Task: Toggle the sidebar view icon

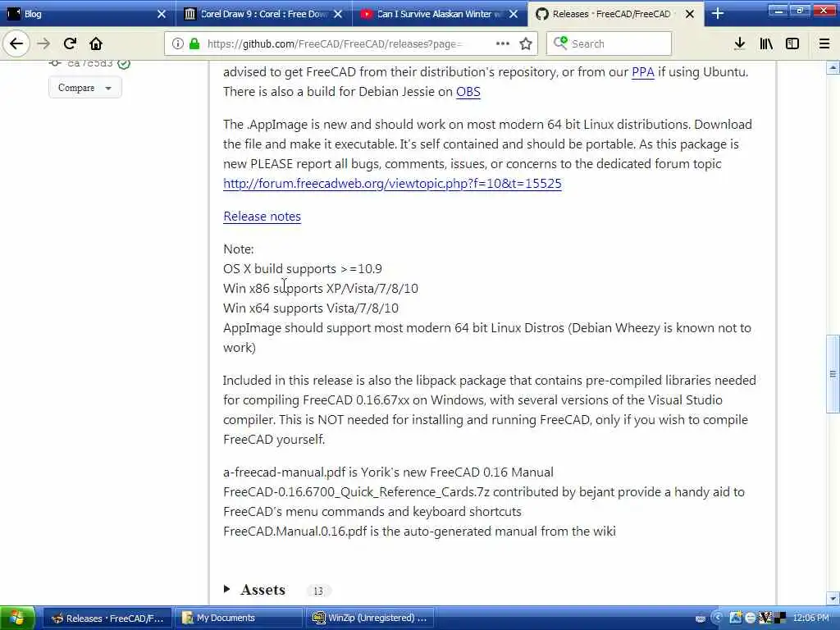Action: (792, 43)
